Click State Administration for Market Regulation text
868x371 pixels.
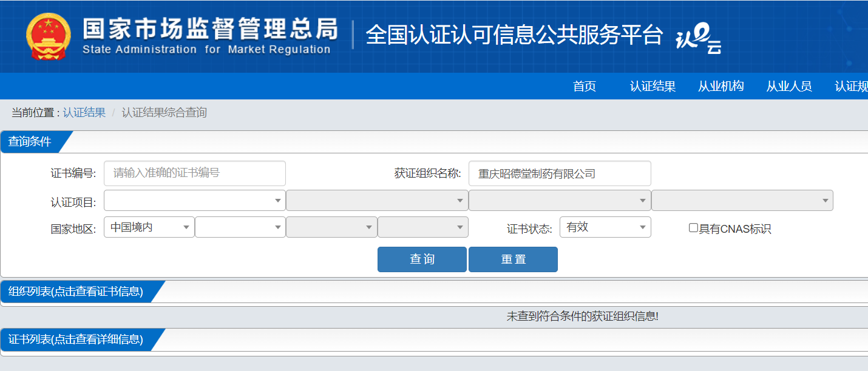(x=206, y=50)
